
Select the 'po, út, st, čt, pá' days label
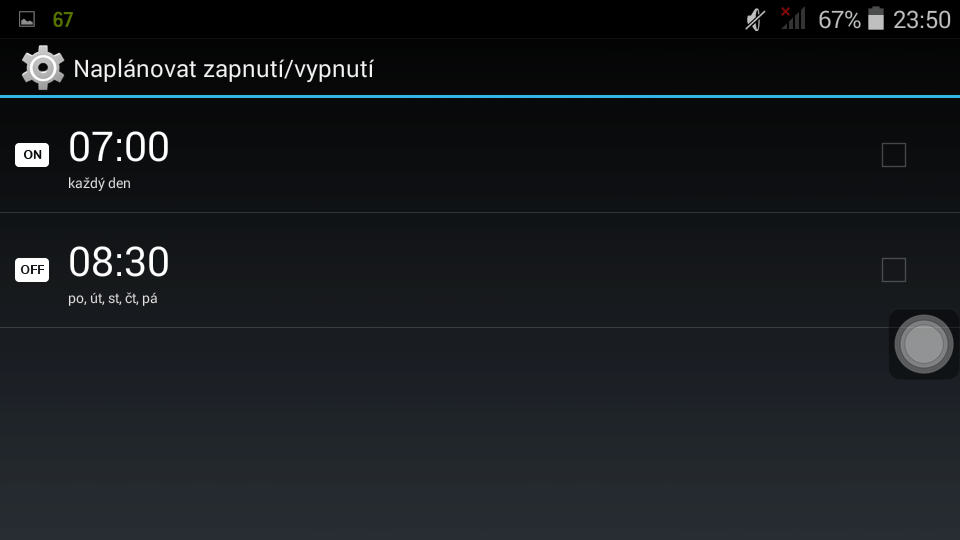(x=113, y=298)
